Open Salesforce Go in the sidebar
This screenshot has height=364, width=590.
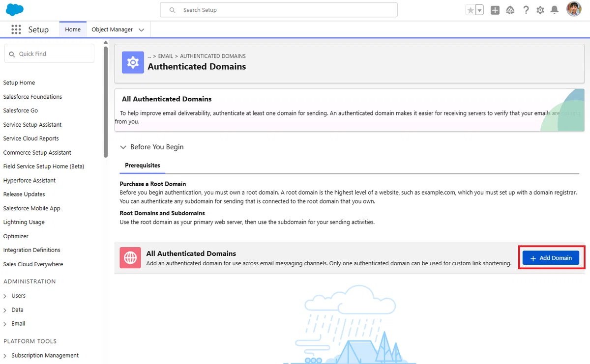[21, 111]
